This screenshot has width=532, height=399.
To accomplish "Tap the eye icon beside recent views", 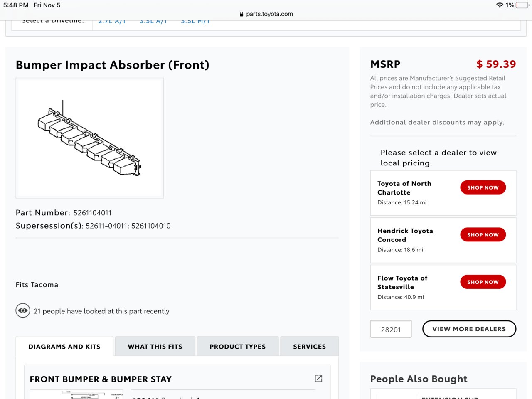I will (x=23, y=310).
